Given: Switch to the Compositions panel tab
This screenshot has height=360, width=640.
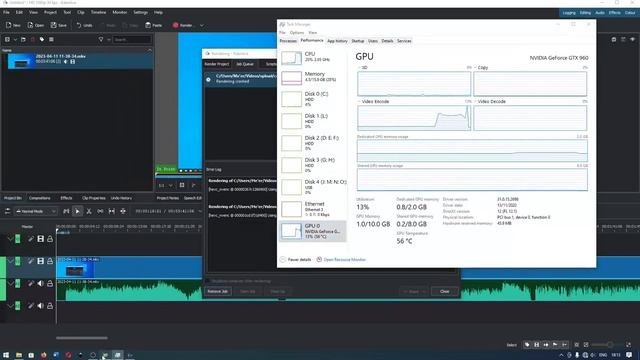Looking at the screenshot, I should point(40,198).
